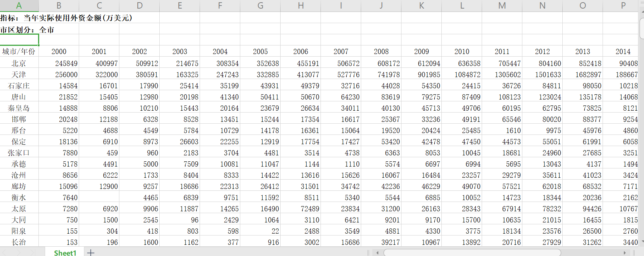Select column P header
Viewport: 644px width, 256px height.
coord(621,6)
